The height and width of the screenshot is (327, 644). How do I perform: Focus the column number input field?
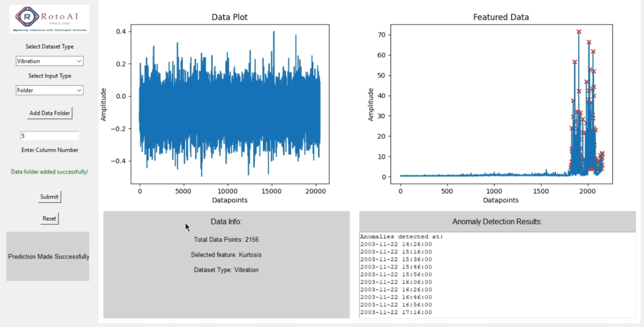(x=49, y=136)
